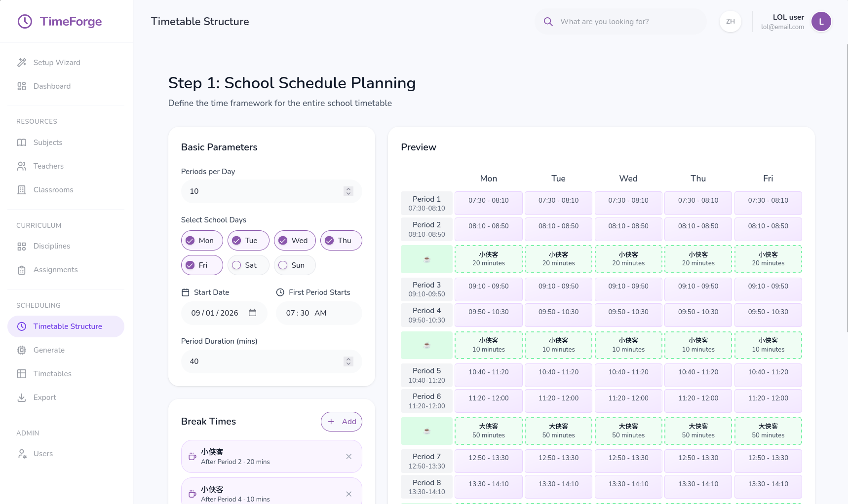The width and height of the screenshot is (848, 504).
Task: Open the Teachers sidebar item
Action: point(48,166)
